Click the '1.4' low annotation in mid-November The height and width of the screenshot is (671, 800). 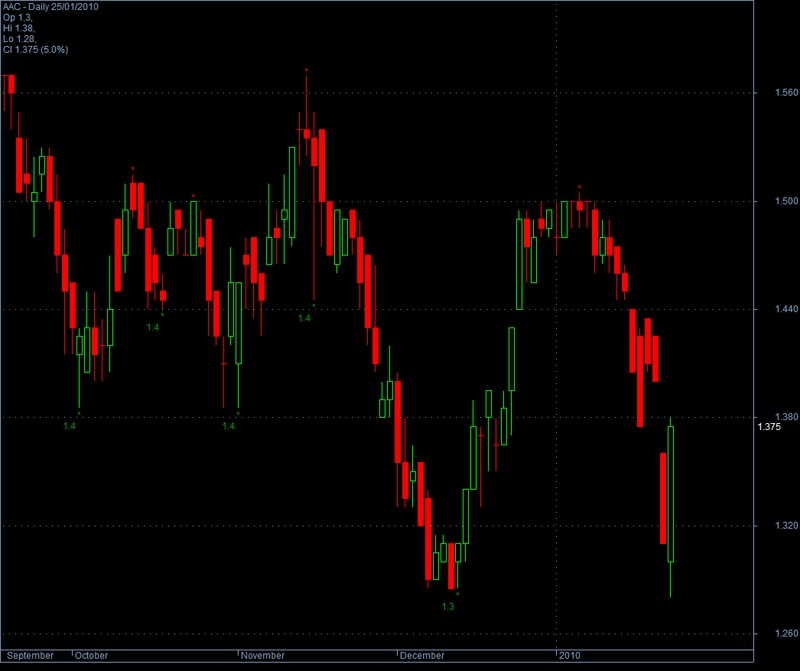304,318
